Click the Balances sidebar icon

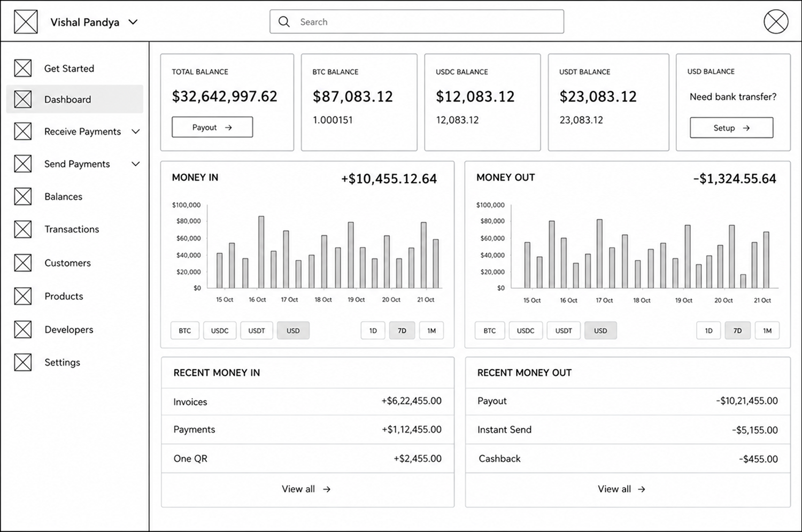click(22, 197)
